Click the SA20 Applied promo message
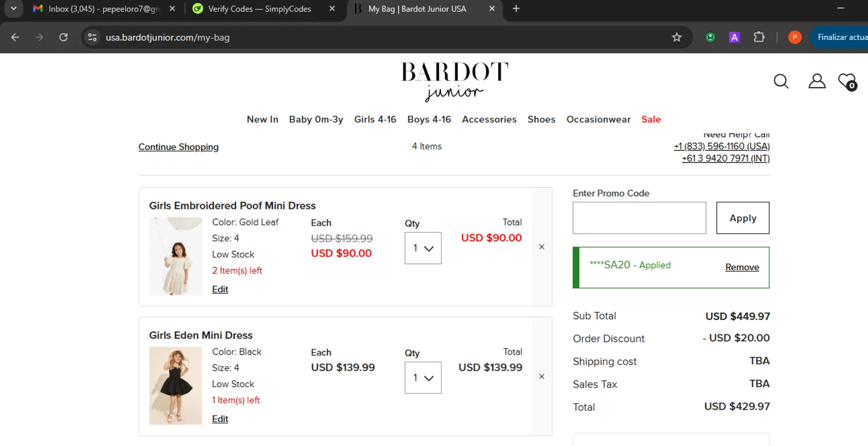 (630, 266)
